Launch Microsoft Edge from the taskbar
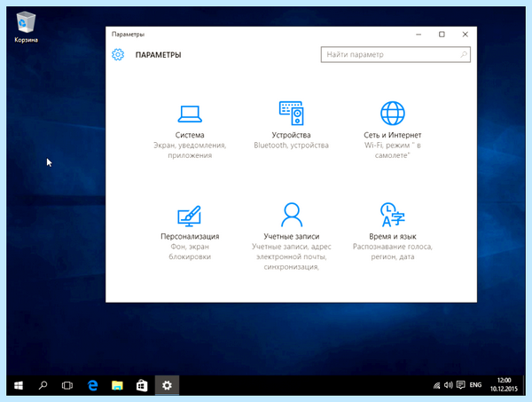This screenshot has width=532, height=402. coord(92,385)
